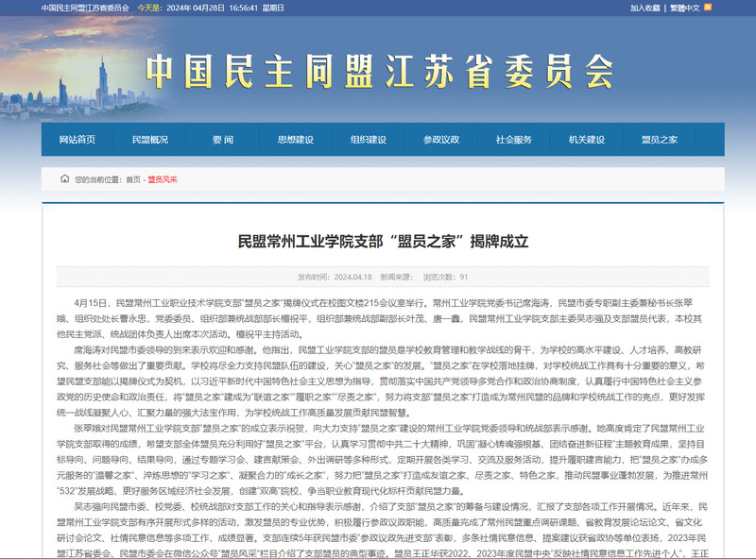Click the home icon in breadcrumb bar
The image size is (756, 559).
coord(64,178)
